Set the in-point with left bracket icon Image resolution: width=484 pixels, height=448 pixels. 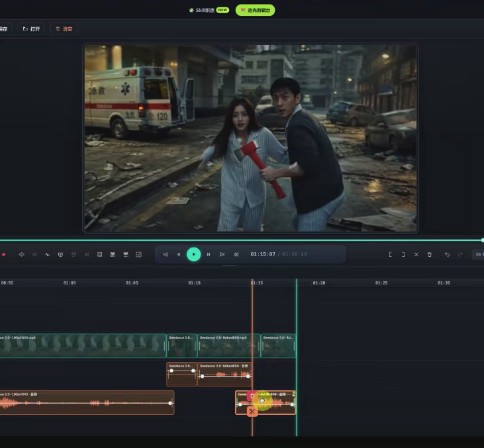(x=390, y=255)
